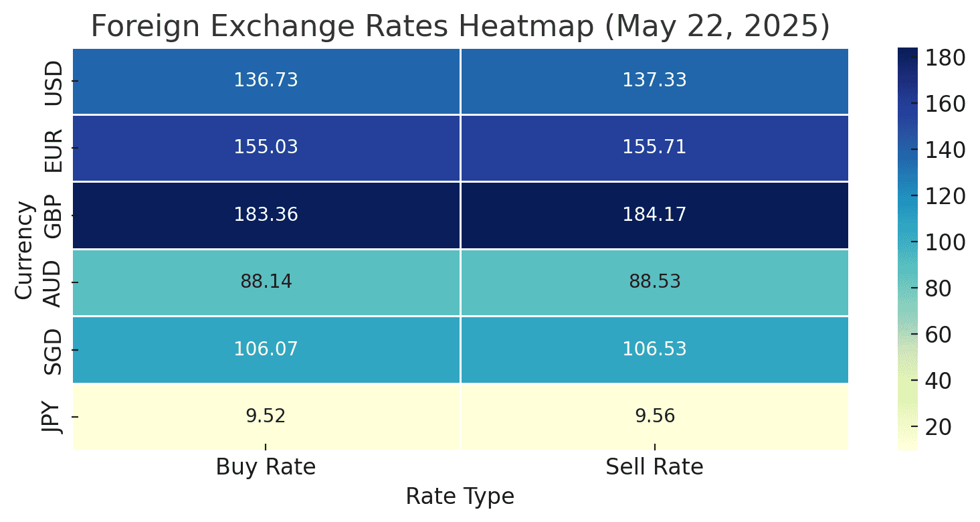Screen dimensions: 980x522
Task: Click the "Buy Rate" x-axis tick label
Action: pos(266,467)
